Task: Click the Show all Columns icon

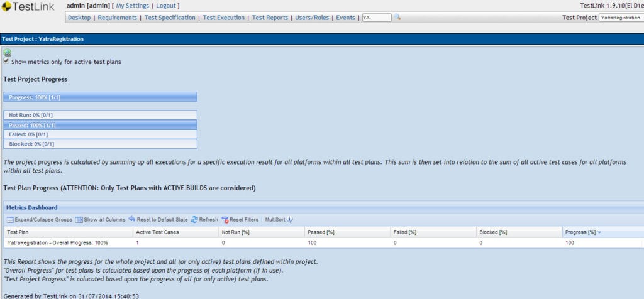Action: point(79,220)
